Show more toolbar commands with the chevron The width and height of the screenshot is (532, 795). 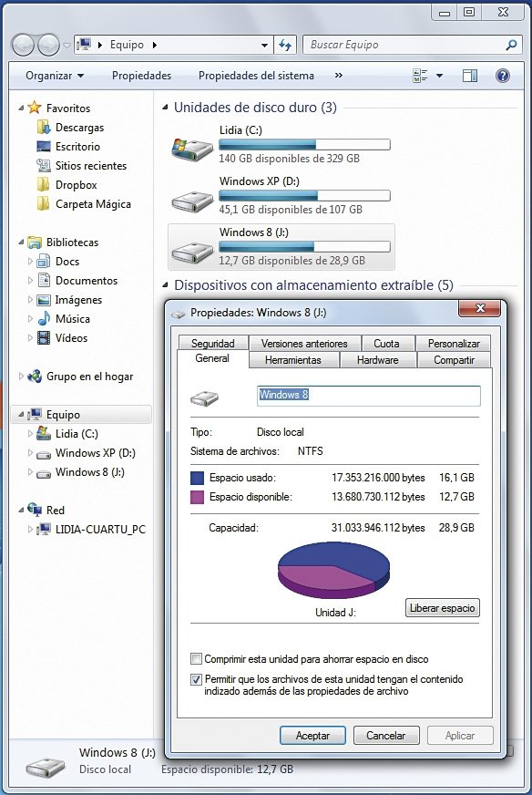tap(339, 76)
